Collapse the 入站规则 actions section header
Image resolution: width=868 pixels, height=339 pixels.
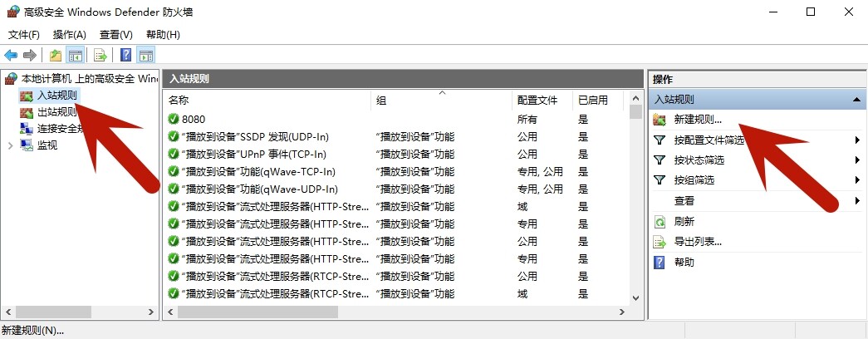(x=856, y=100)
